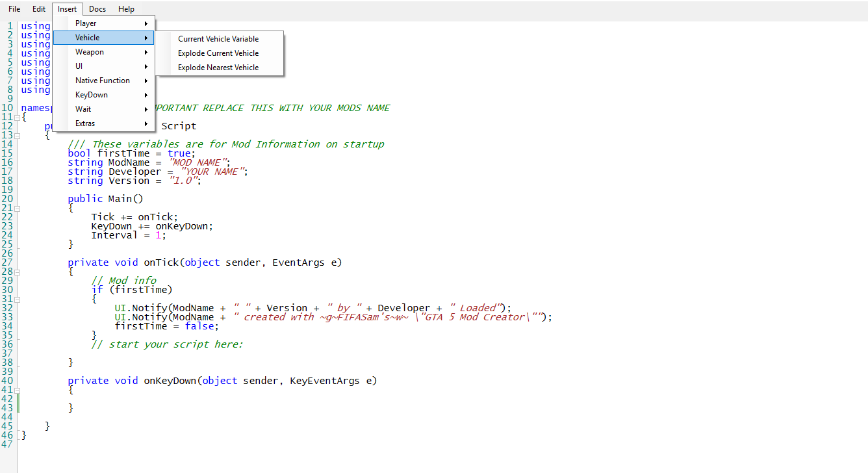Expand the KeyDown submenu
The height and width of the screenshot is (473, 868).
[104, 95]
